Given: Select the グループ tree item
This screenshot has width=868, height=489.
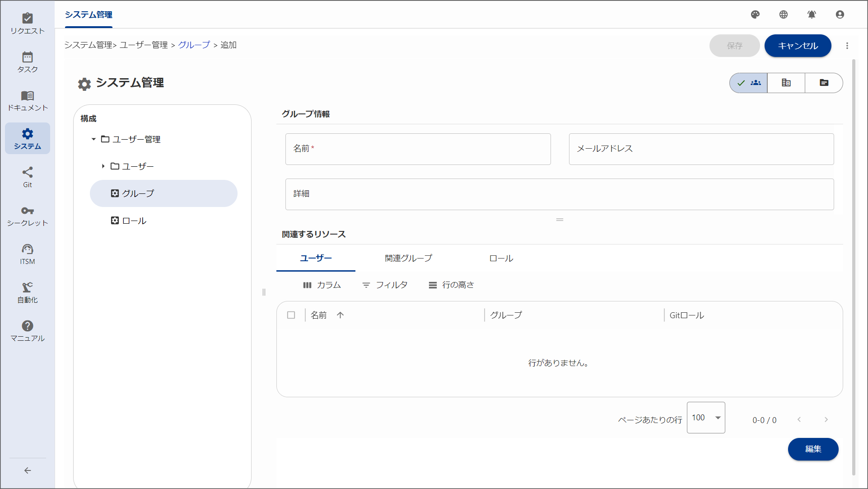Looking at the screenshot, I should [163, 193].
